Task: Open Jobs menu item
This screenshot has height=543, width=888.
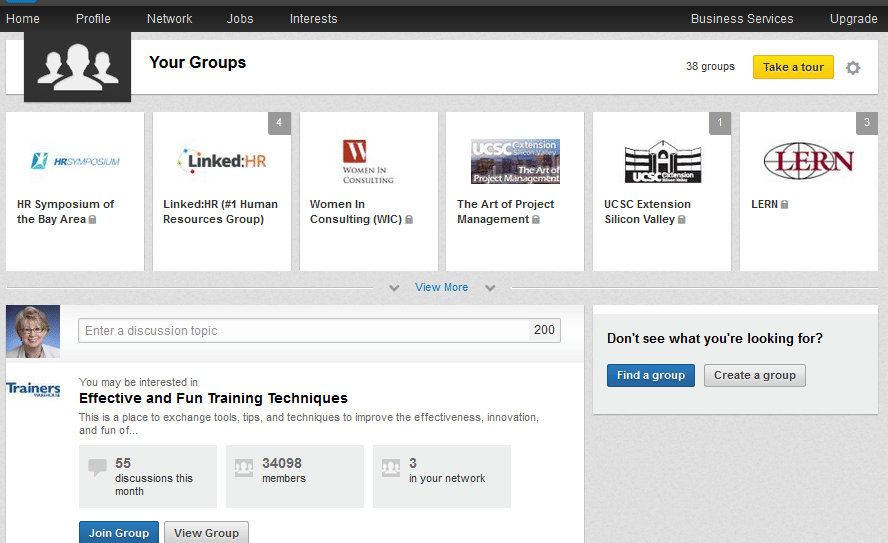Action: pyautogui.click(x=240, y=19)
